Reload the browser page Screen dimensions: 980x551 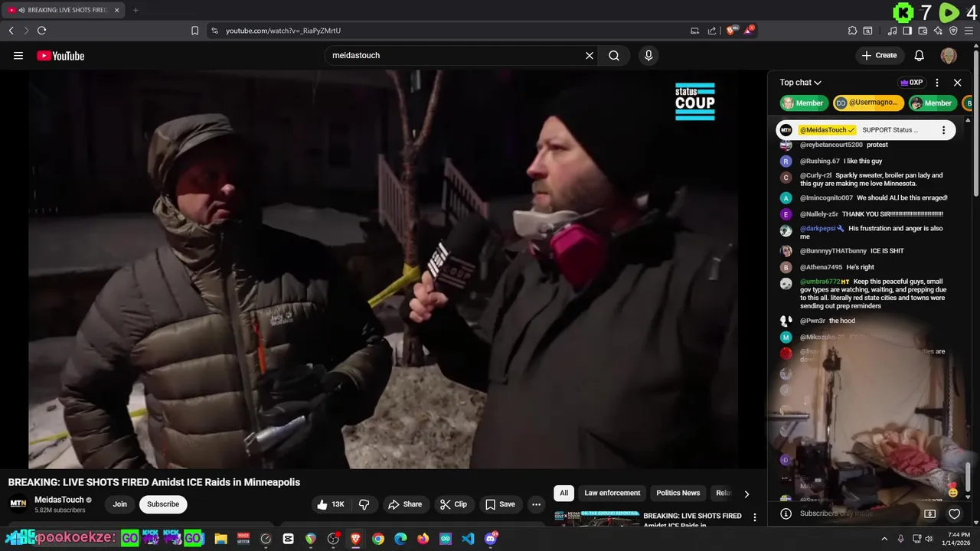coord(41,31)
